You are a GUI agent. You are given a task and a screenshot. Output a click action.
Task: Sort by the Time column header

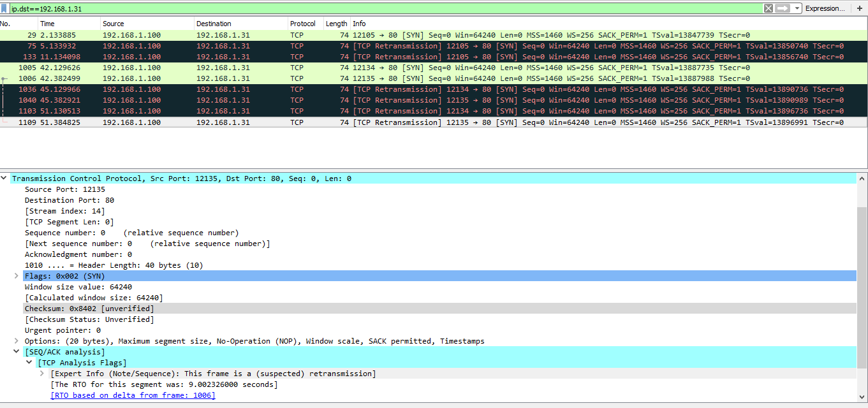click(x=69, y=24)
